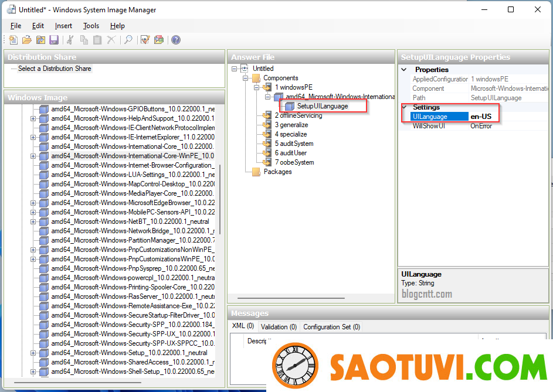
Task: Collapse the 1 windowsPE node
Action: pyautogui.click(x=257, y=87)
